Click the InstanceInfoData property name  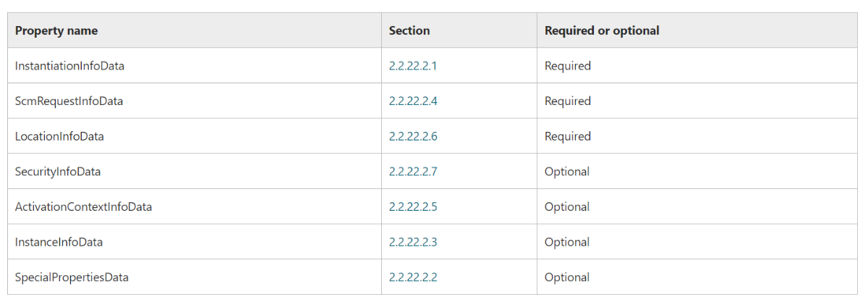(x=59, y=242)
